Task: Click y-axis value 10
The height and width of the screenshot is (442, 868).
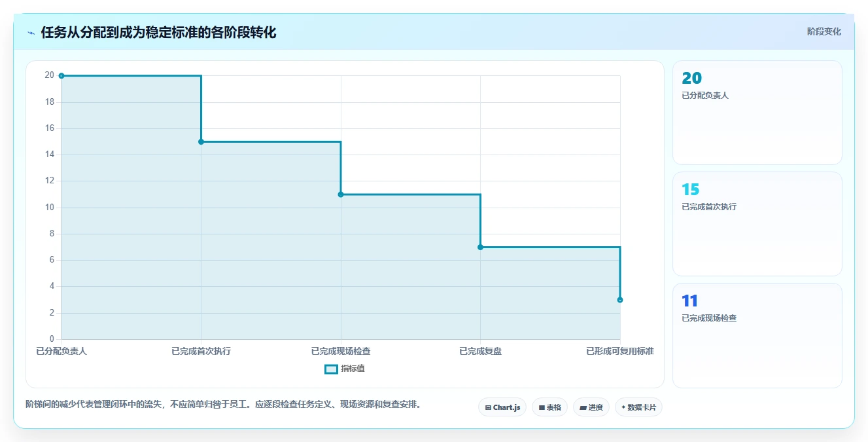Action: point(50,208)
